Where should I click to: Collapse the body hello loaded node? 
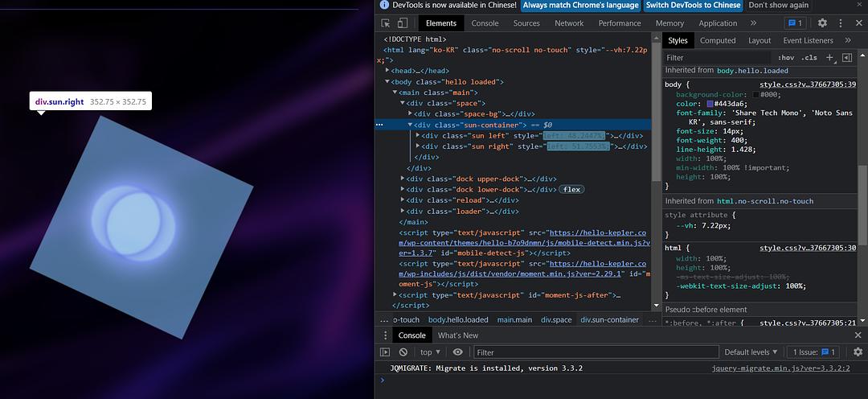387,81
